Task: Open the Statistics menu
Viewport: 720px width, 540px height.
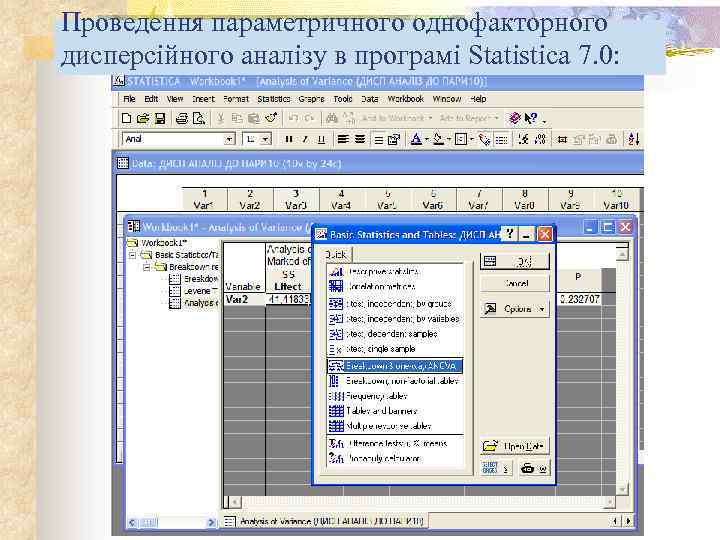Action: coord(274,99)
